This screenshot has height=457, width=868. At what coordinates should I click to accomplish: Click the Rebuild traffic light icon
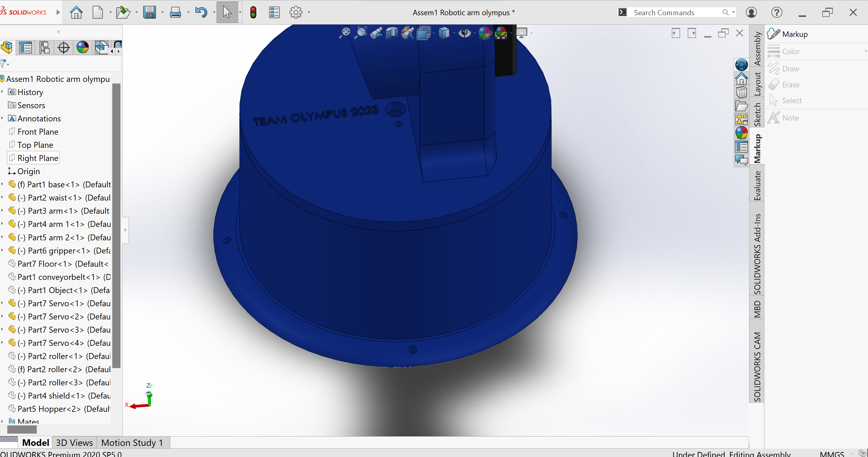(x=253, y=13)
